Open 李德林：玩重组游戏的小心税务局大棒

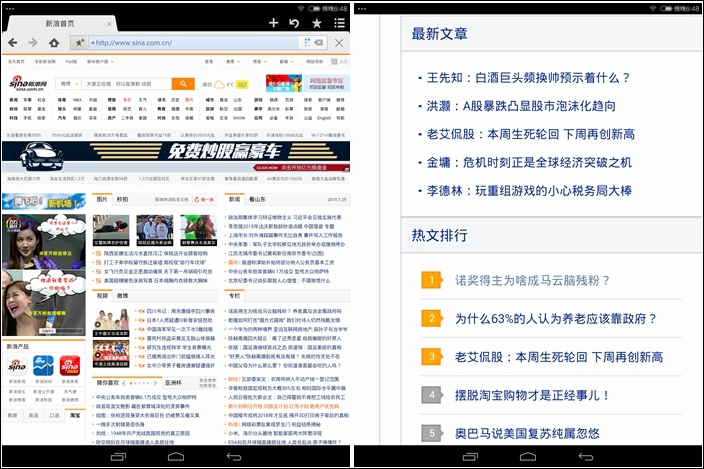point(529,191)
